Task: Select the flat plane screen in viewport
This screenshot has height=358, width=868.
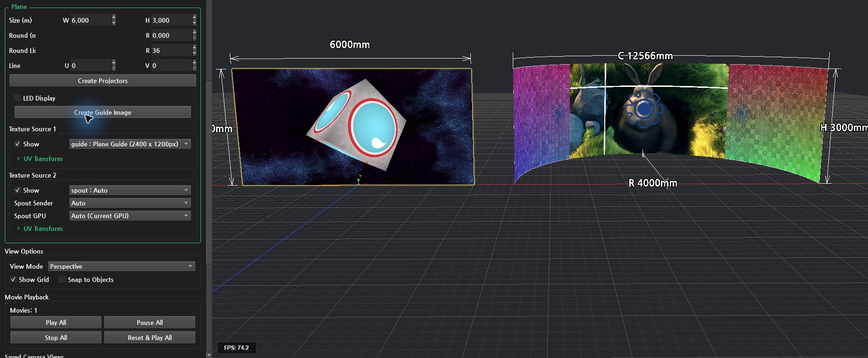Action: click(354, 127)
